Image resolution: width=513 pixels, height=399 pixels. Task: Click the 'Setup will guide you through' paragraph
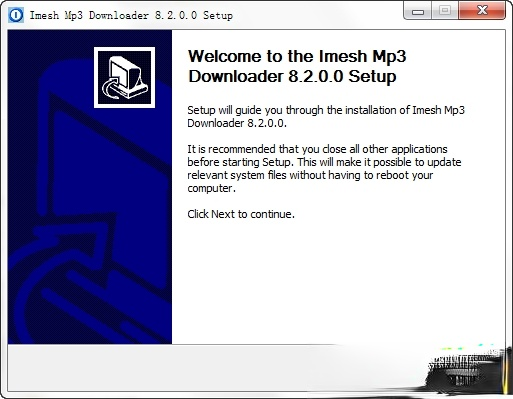pos(326,116)
